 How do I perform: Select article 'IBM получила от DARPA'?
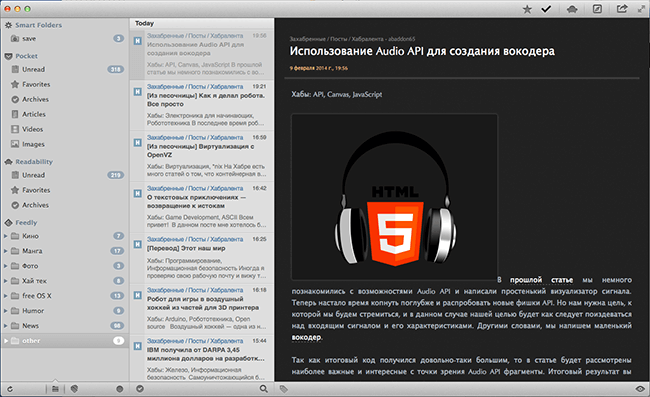point(202,358)
